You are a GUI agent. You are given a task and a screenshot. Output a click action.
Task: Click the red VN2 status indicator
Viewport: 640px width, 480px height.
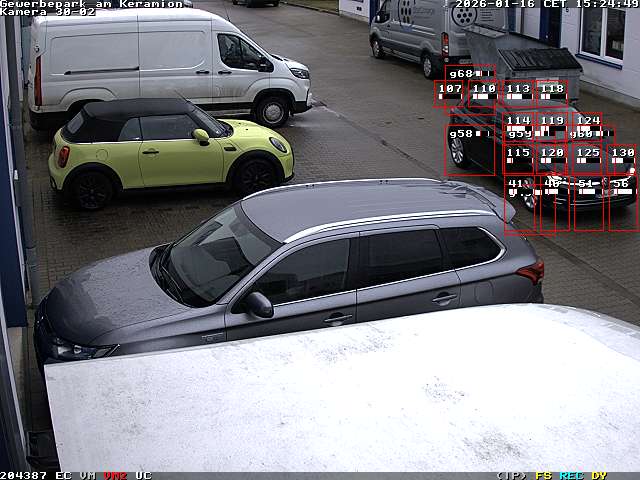(115, 475)
